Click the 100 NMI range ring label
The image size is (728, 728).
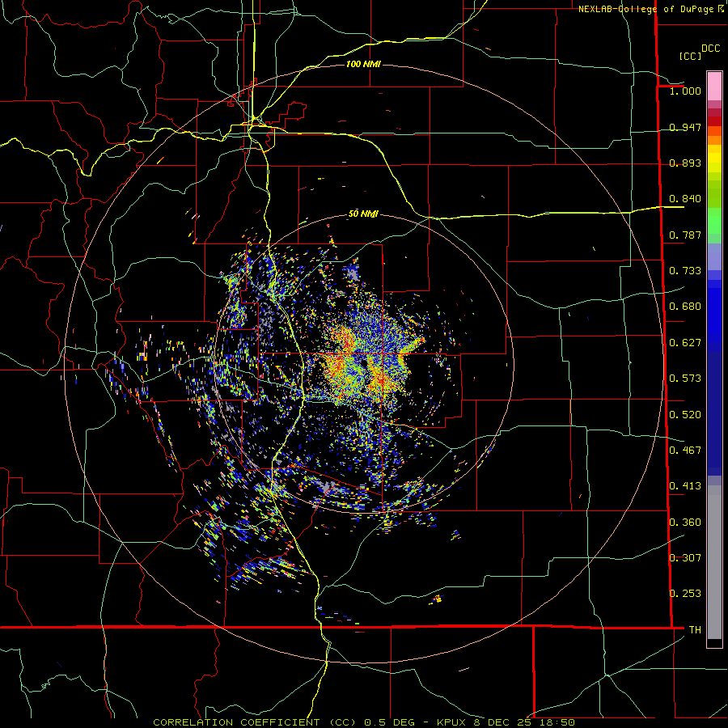(363, 64)
